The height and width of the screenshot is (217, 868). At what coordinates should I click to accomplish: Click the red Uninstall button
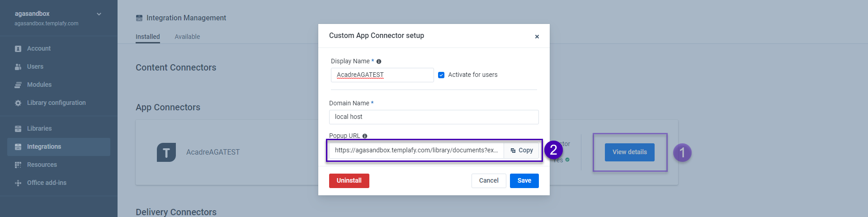349,181
